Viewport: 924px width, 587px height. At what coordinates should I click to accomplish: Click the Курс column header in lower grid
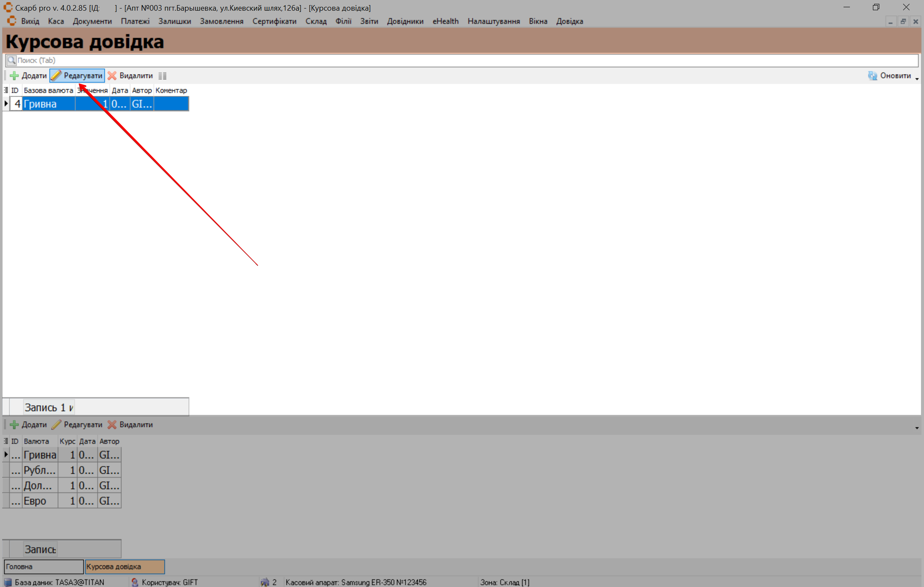[x=67, y=441]
